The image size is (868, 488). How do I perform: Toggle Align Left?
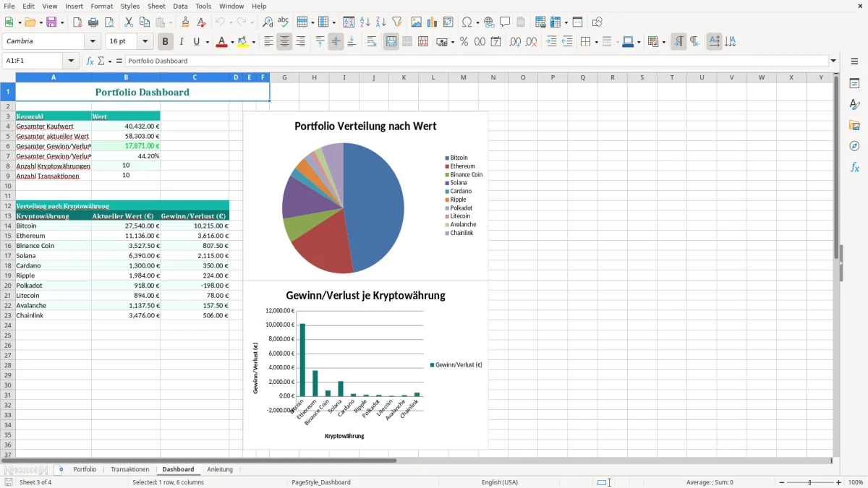coord(268,42)
